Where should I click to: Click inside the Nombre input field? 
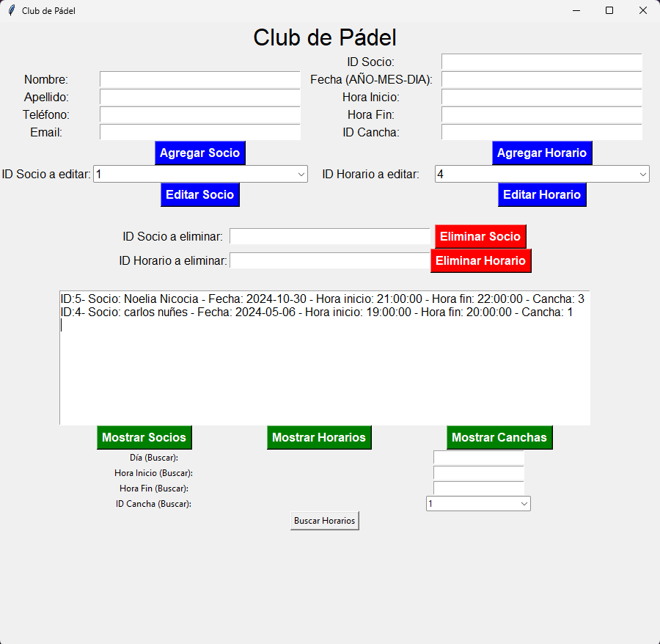click(x=199, y=79)
